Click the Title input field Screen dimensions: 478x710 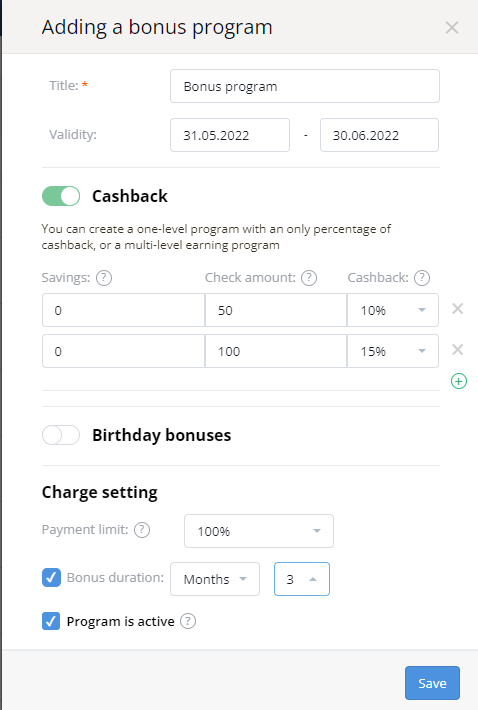[x=305, y=86]
